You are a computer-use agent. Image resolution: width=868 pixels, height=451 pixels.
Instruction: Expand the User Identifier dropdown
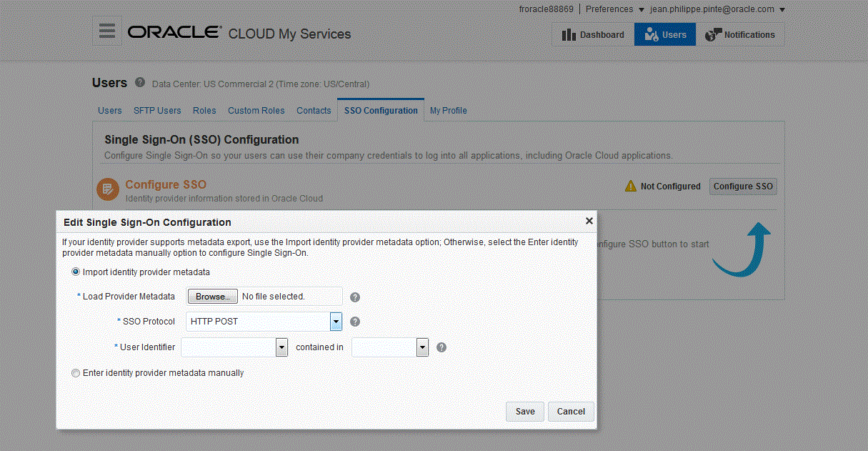click(281, 347)
